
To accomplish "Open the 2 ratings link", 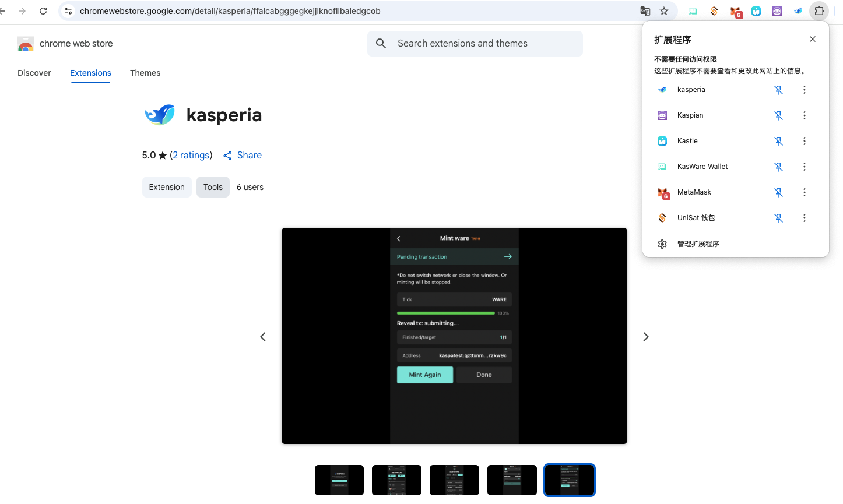I will point(191,155).
